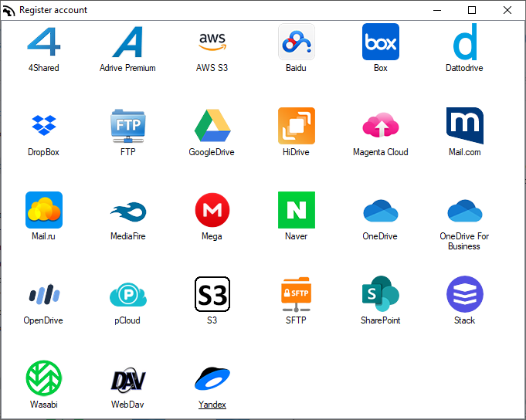
Task: Click the OpenDrive icon
Action: tap(44, 294)
